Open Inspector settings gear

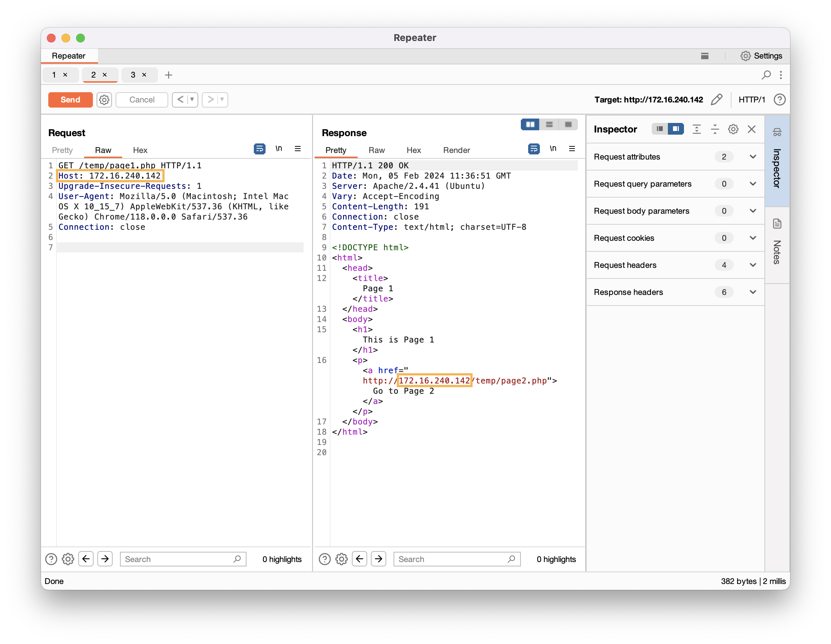733,130
